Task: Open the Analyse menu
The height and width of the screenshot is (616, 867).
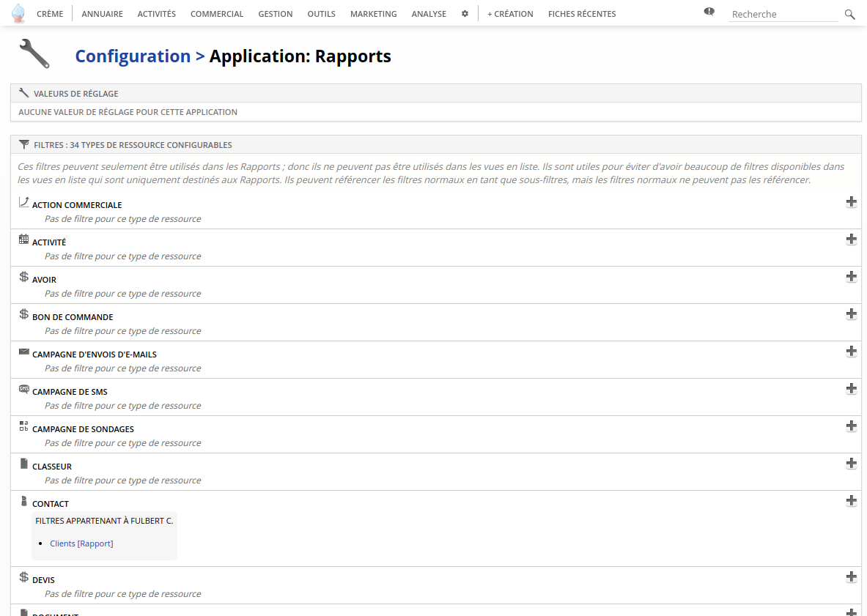Action: click(x=429, y=14)
